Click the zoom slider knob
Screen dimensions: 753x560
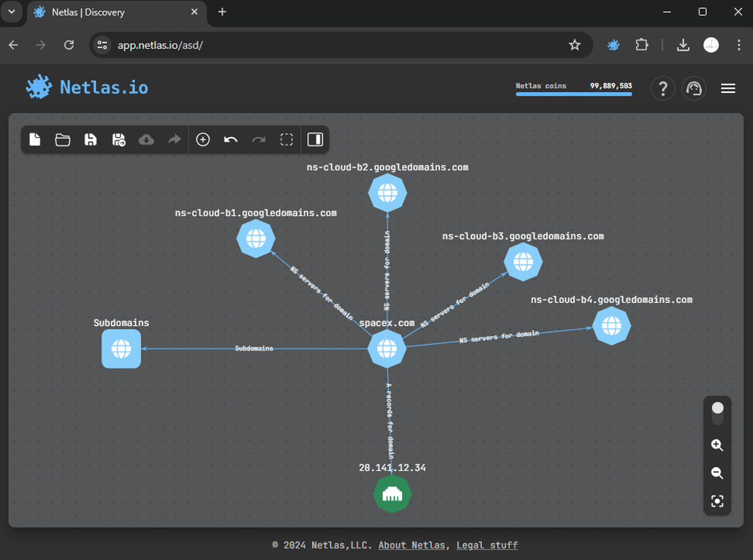[x=717, y=408]
